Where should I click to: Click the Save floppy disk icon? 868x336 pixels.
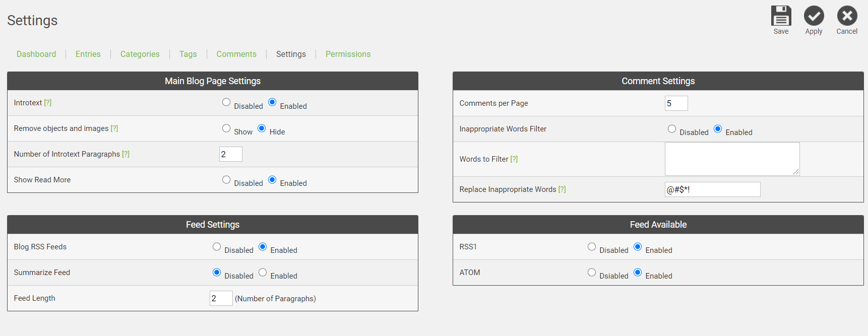click(781, 16)
